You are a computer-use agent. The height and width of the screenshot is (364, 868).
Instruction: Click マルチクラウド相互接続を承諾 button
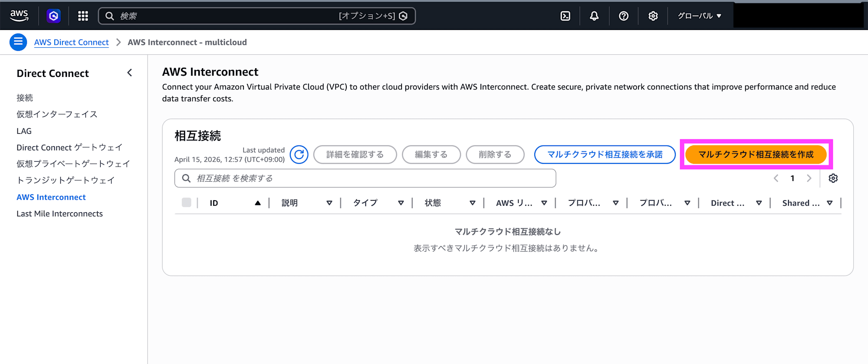click(x=605, y=155)
